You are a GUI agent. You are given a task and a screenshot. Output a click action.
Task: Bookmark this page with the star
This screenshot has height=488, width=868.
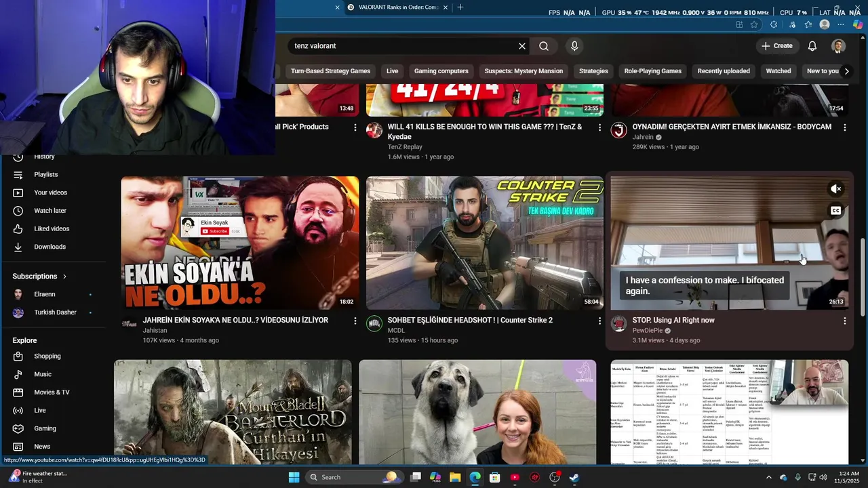pos(754,25)
